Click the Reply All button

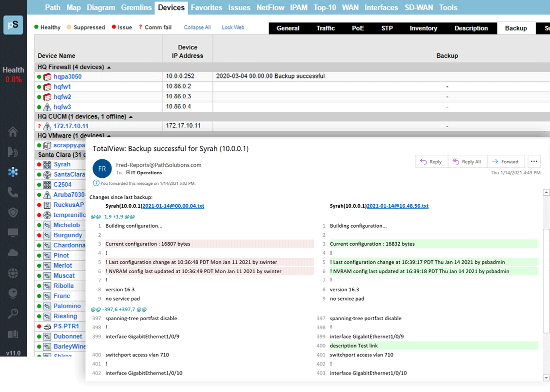[x=467, y=162]
